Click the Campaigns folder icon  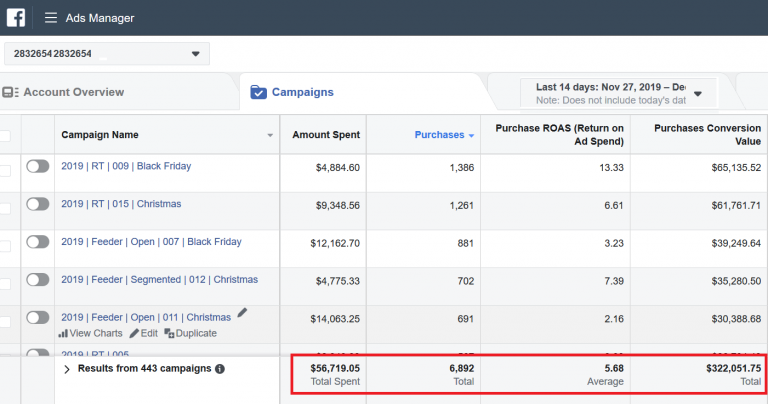click(x=259, y=92)
